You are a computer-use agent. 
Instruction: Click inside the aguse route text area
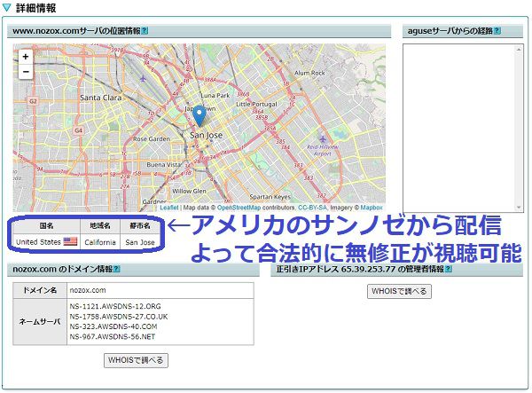463,128
